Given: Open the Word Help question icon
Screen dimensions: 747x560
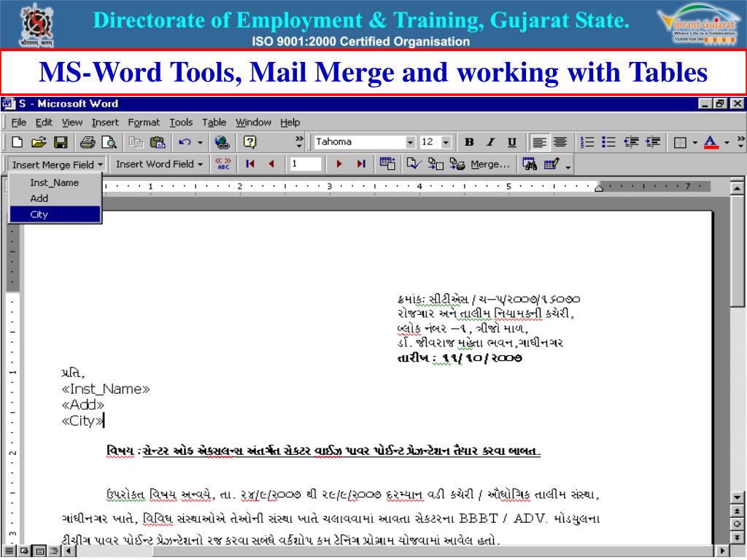Looking at the screenshot, I should pos(249,142).
